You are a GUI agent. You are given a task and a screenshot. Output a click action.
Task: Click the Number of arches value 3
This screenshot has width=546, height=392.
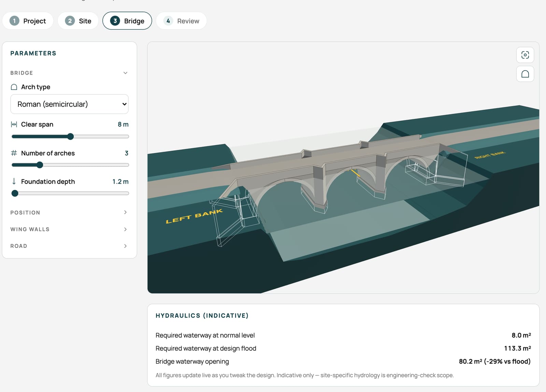coord(127,153)
